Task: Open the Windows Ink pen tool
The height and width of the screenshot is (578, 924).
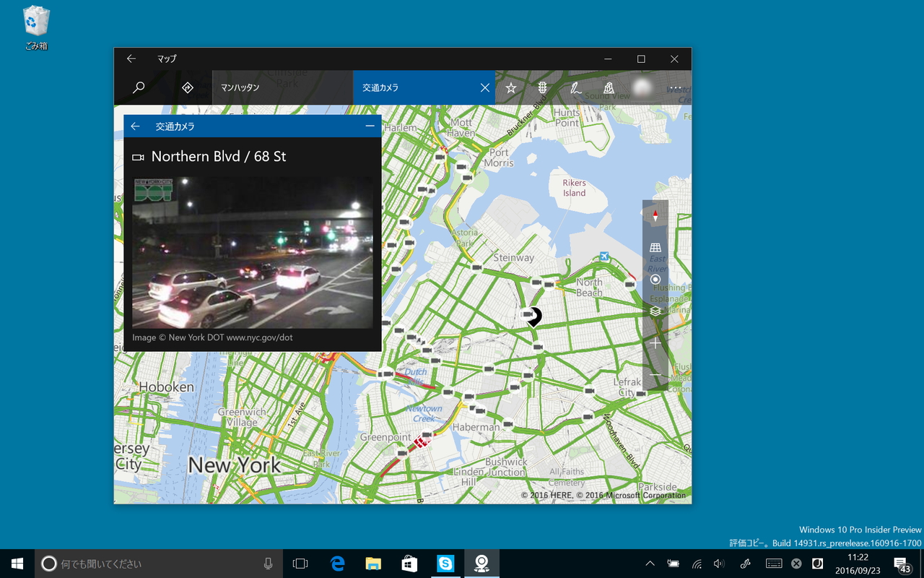Action: [x=575, y=87]
